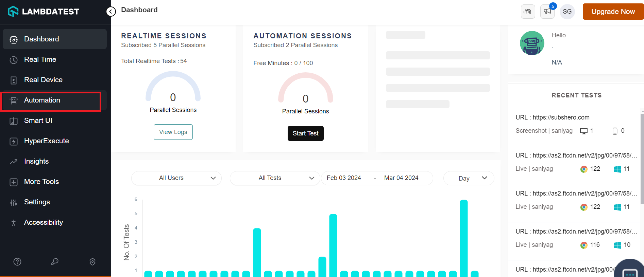Image resolution: width=644 pixels, height=277 pixels.
Task: Open the SG user profile avatar
Action: tap(567, 12)
